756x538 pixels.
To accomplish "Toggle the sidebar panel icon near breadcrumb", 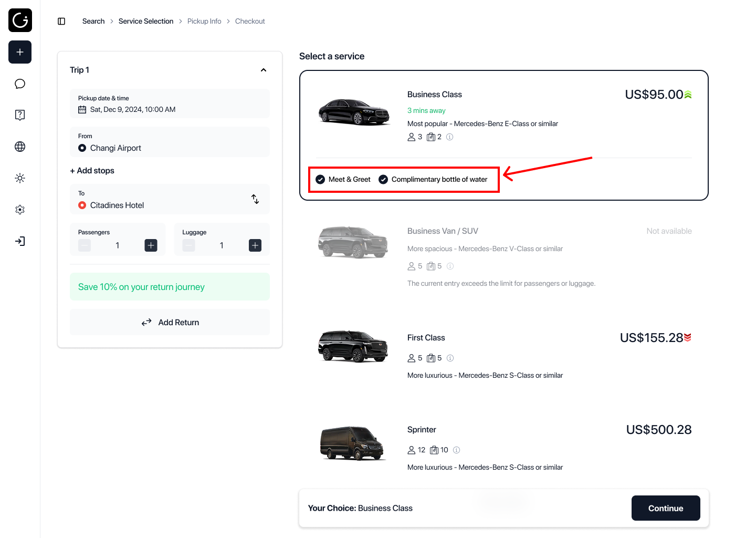I will (61, 21).
